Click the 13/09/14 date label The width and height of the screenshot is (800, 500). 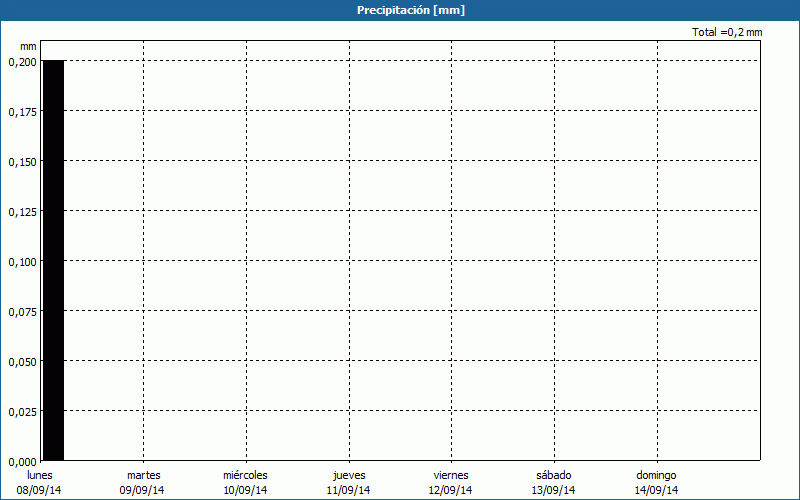(x=554, y=490)
